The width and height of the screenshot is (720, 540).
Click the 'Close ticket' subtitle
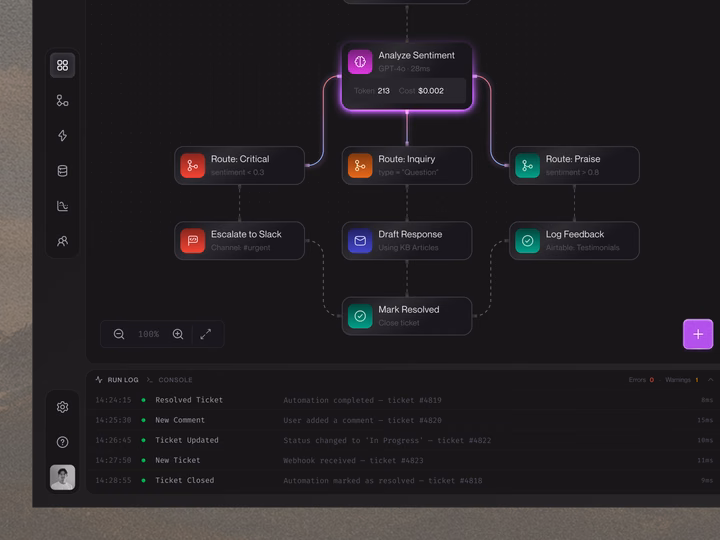pyautogui.click(x=399, y=323)
